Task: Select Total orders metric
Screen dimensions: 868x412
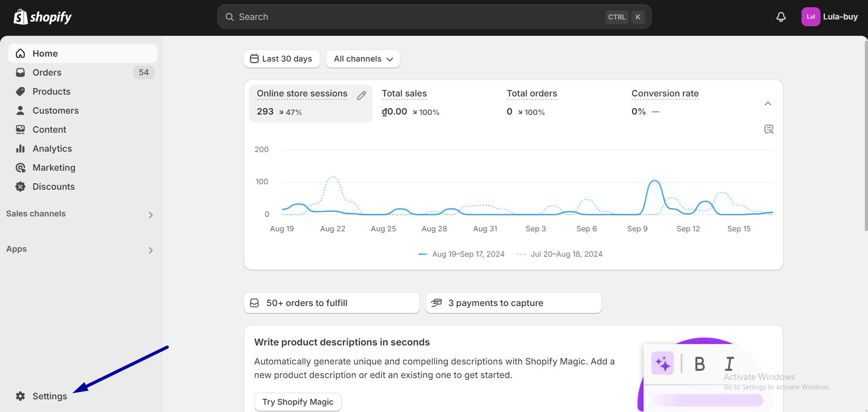Action: (559, 103)
